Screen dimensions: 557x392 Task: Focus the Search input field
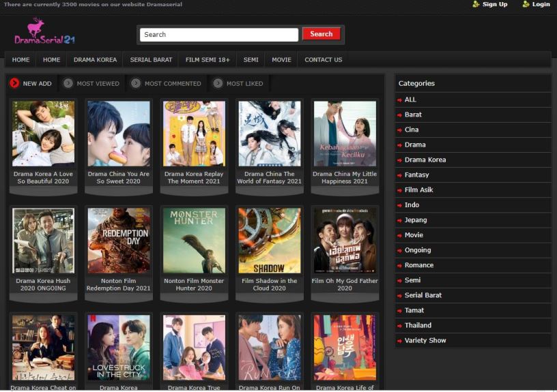click(219, 35)
